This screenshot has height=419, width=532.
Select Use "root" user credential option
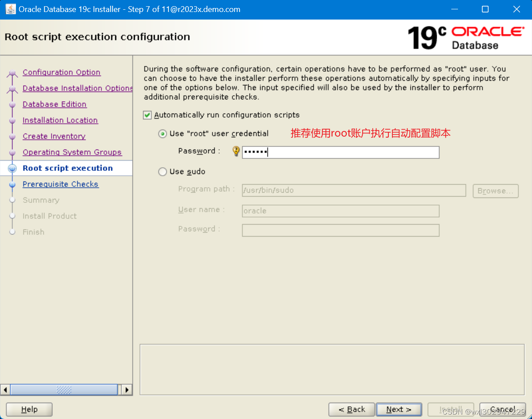click(x=163, y=134)
